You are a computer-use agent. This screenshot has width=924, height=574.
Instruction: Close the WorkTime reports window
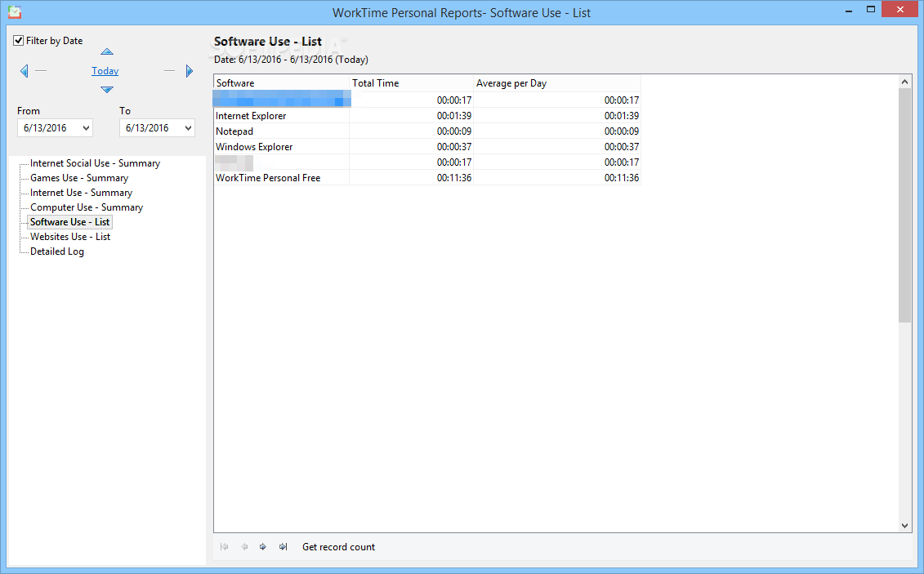[x=899, y=10]
